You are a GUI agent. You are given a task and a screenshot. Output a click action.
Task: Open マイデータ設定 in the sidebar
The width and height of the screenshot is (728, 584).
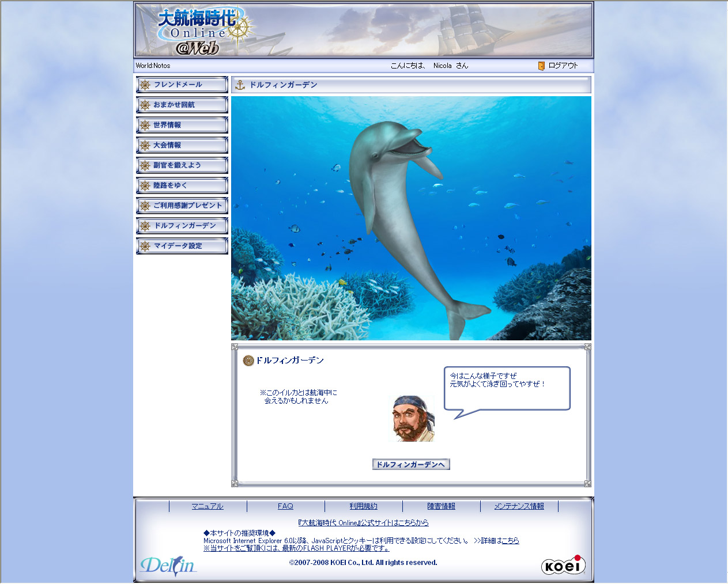point(182,246)
